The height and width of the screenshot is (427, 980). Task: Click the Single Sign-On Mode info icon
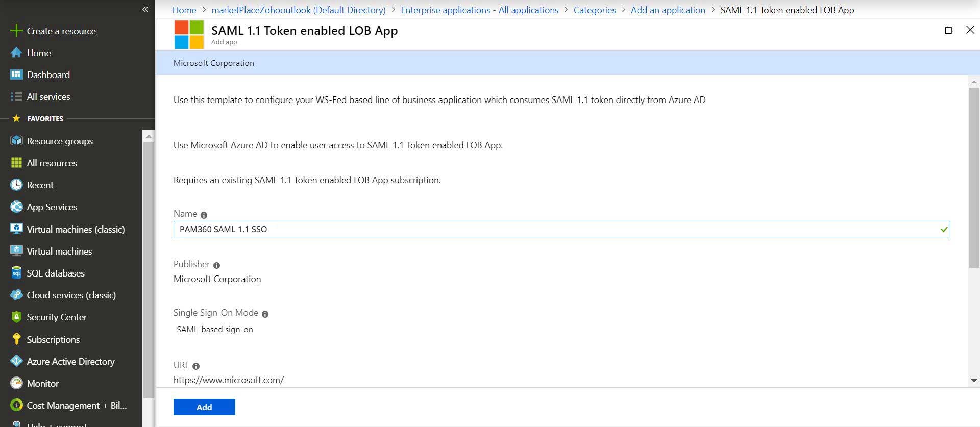point(265,314)
